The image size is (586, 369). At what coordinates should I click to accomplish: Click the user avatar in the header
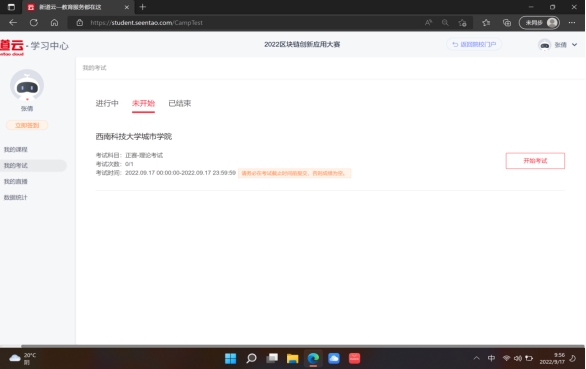coord(545,45)
